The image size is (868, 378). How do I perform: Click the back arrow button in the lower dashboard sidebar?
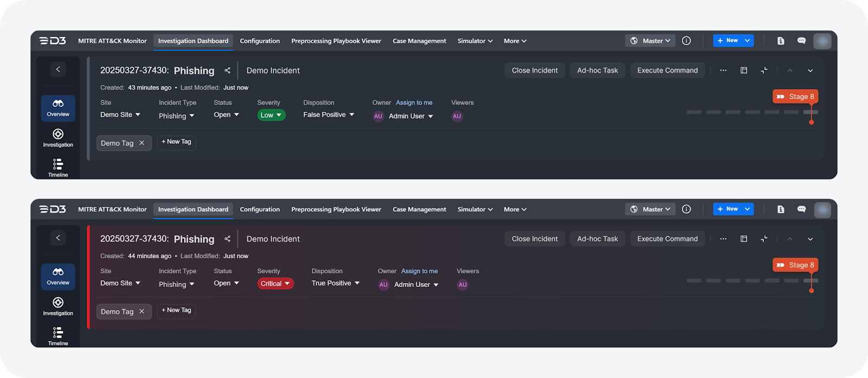[x=58, y=238]
